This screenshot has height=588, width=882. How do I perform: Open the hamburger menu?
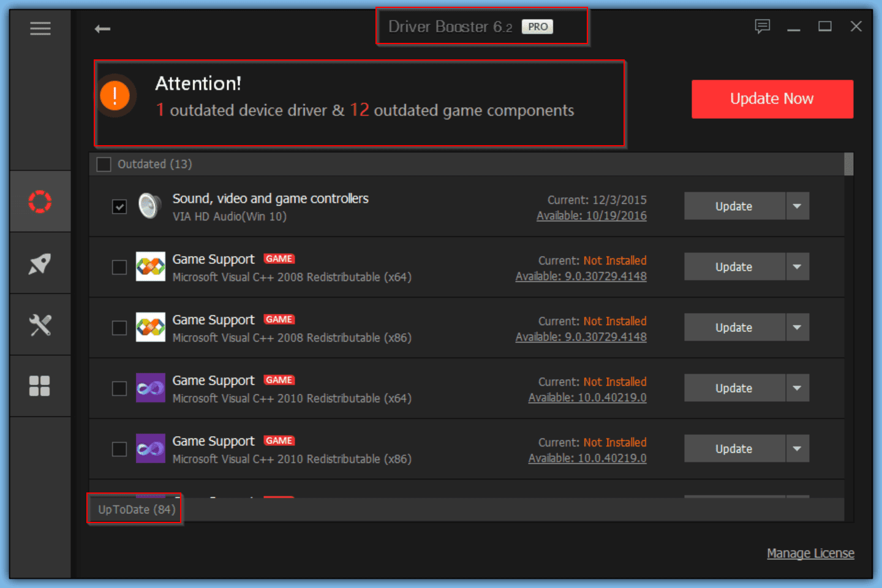(40, 28)
